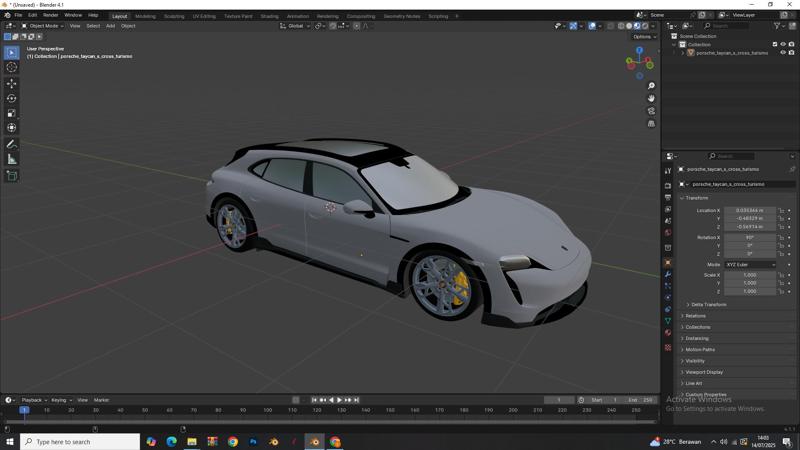Click the Location X value field
The width and height of the screenshot is (800, 450).
coord(749,211)
